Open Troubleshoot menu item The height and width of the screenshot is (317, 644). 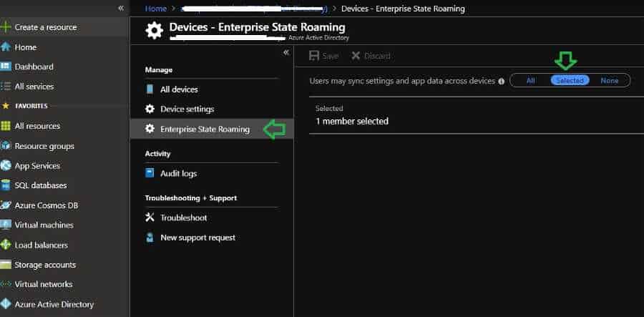[212, 218]
